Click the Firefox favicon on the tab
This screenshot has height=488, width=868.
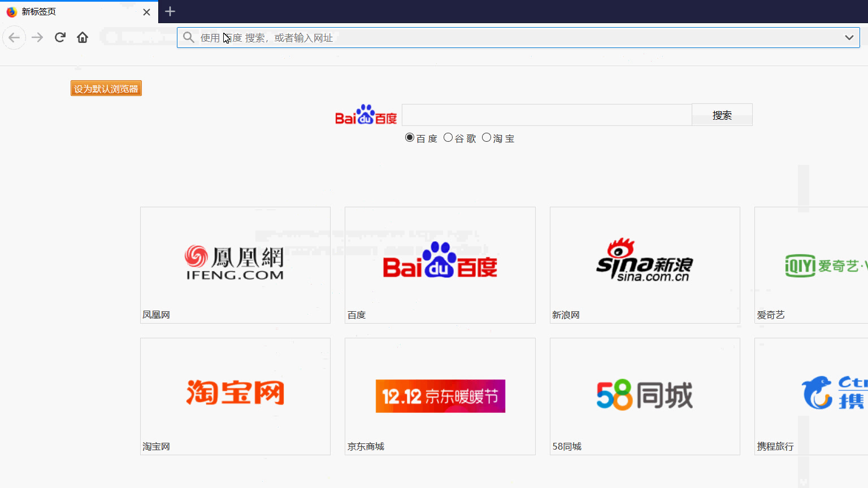pyautogui.click(x=11, y=12)
